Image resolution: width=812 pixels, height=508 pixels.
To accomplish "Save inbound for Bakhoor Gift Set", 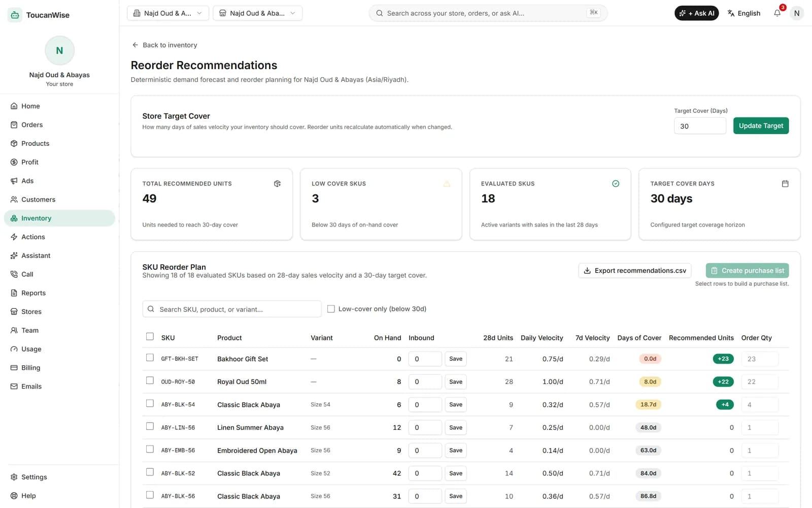I will (456, 359).
